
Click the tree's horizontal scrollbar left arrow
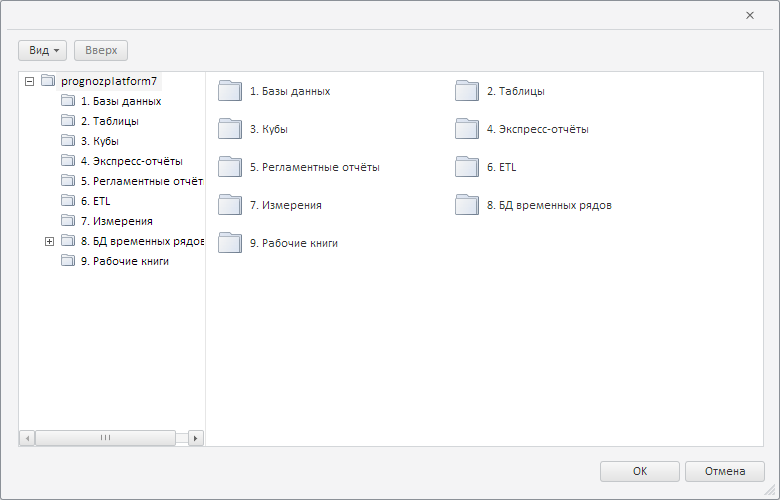coord(27,438)
